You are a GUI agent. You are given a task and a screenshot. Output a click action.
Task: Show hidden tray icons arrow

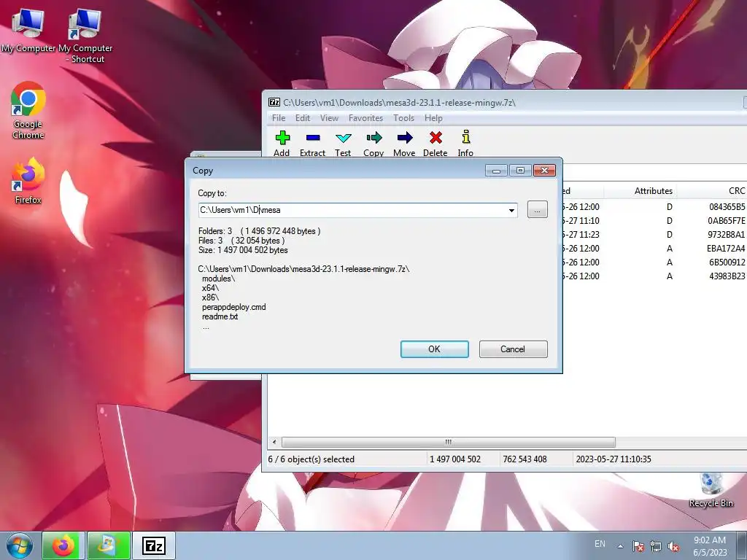pos(620,545)
